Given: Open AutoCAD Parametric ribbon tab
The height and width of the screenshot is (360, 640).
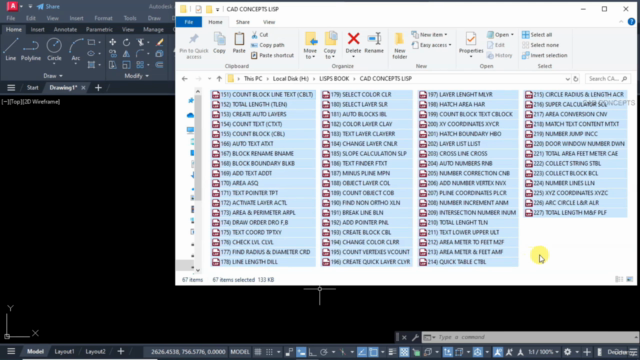Looking at the screenshot, I should tap(99, 29).
